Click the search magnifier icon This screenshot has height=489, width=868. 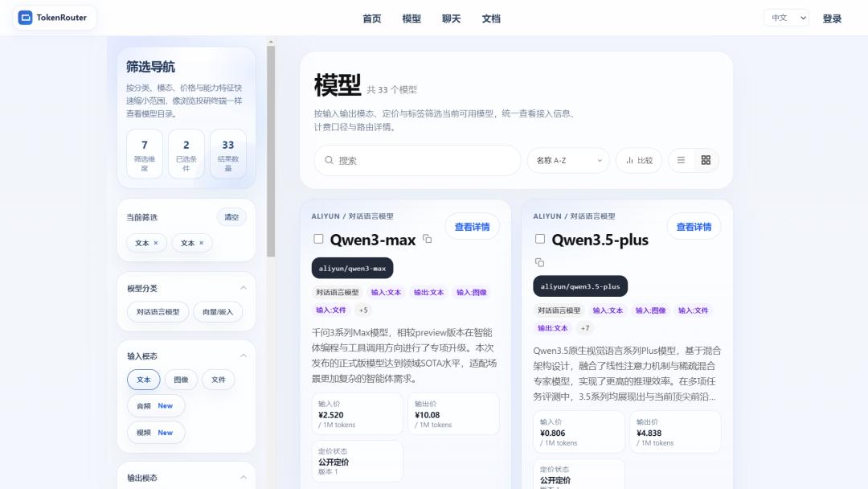click(329, 160)
